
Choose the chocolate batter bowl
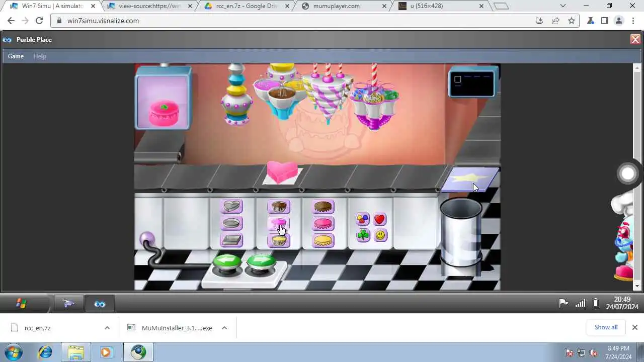pos(279,206)
